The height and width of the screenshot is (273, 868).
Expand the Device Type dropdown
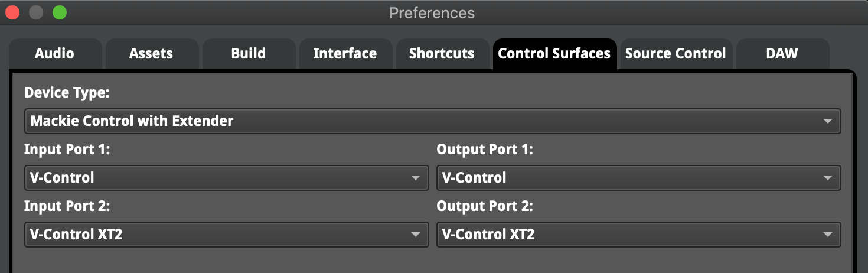[432, 121]
